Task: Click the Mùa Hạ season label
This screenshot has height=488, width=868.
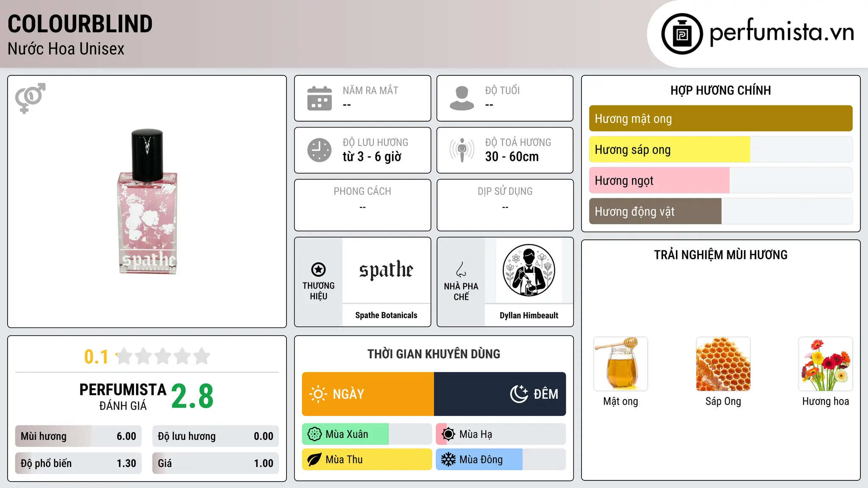Action: [476, 435]
